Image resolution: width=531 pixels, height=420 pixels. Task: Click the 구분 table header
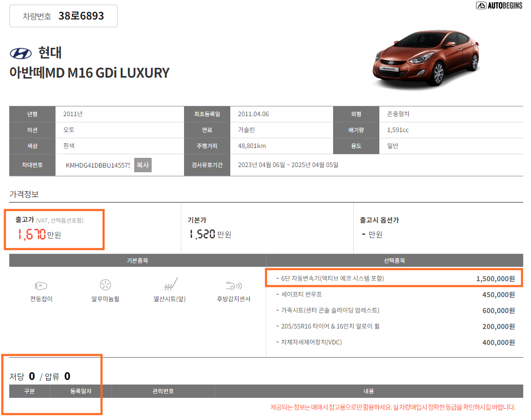[x=29, y=391]
